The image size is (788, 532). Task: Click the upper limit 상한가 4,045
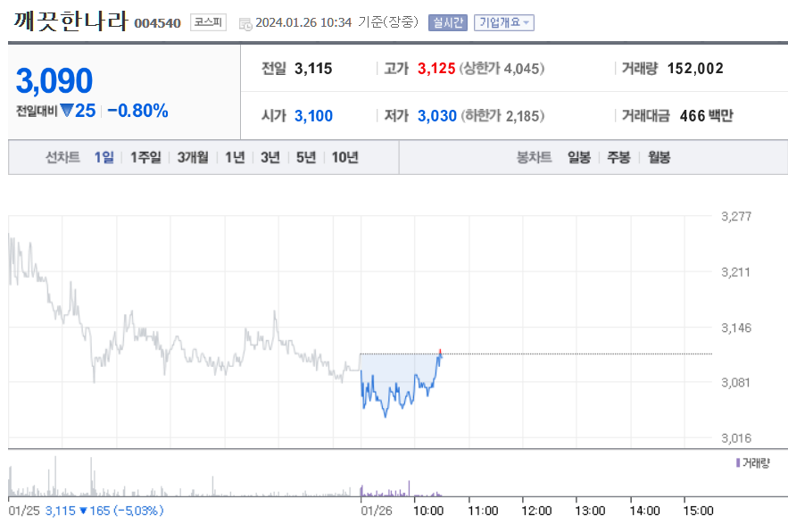(x=502, y=69)
